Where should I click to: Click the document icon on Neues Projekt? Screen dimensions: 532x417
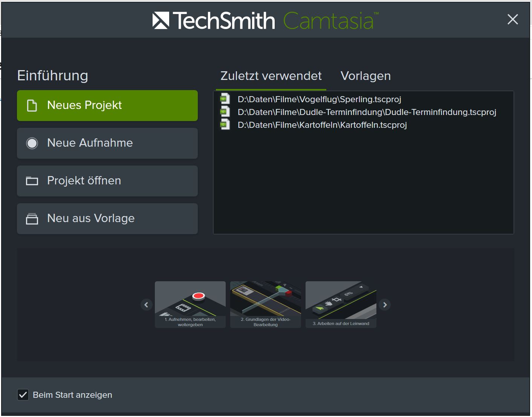pos(32,106)
